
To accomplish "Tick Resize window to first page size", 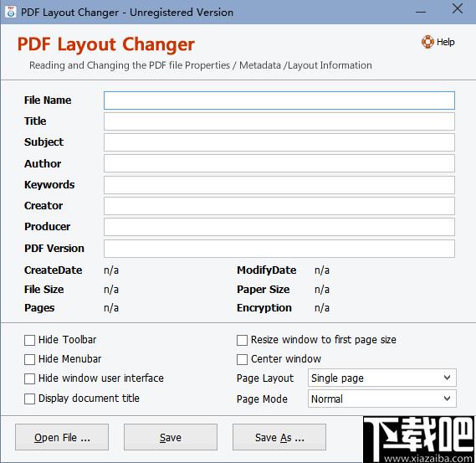I will [242, 340].
